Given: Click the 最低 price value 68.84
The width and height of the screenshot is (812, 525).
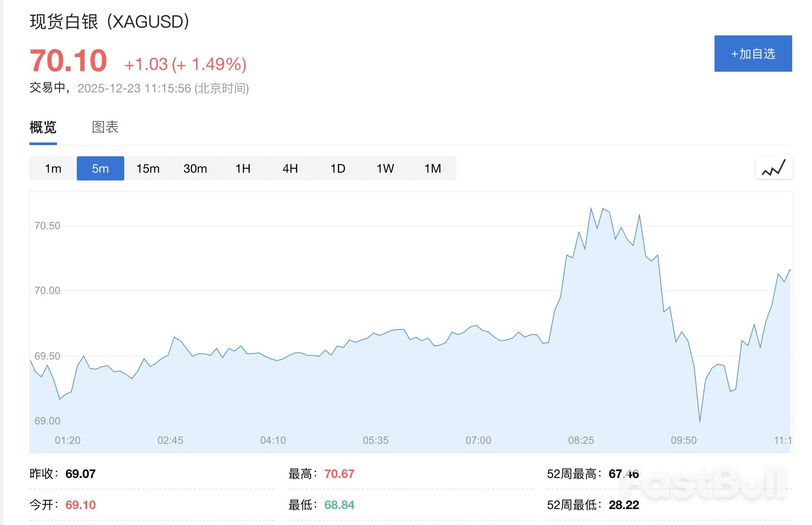Looking at the screenshot, I should point(340,504).
